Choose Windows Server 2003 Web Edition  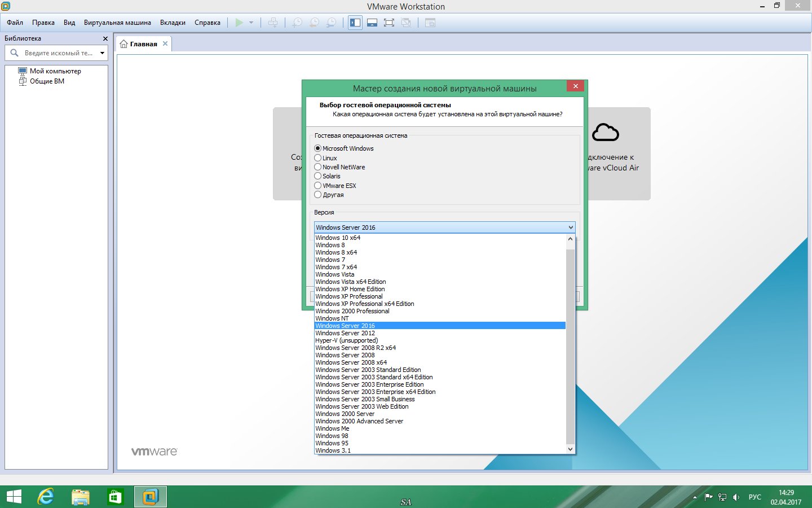pyautogui.click(x=440, y=406)
